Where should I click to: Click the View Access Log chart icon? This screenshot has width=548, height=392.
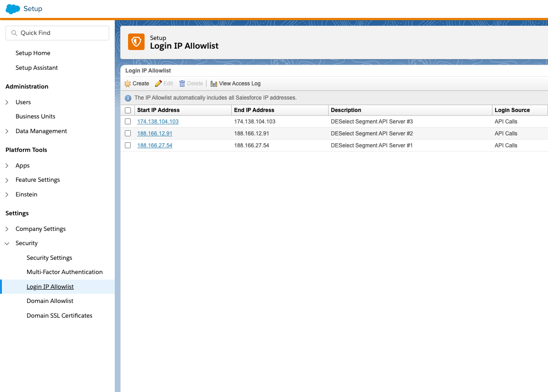tap(213, 84)
